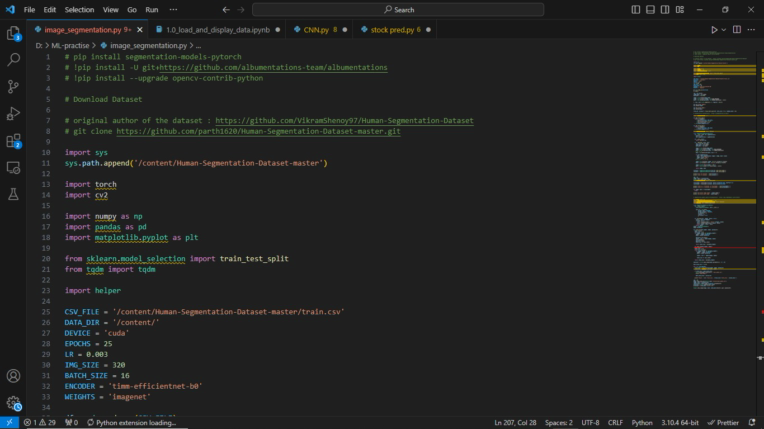
Task: Open the Edit menu
Action: [50, 9]
